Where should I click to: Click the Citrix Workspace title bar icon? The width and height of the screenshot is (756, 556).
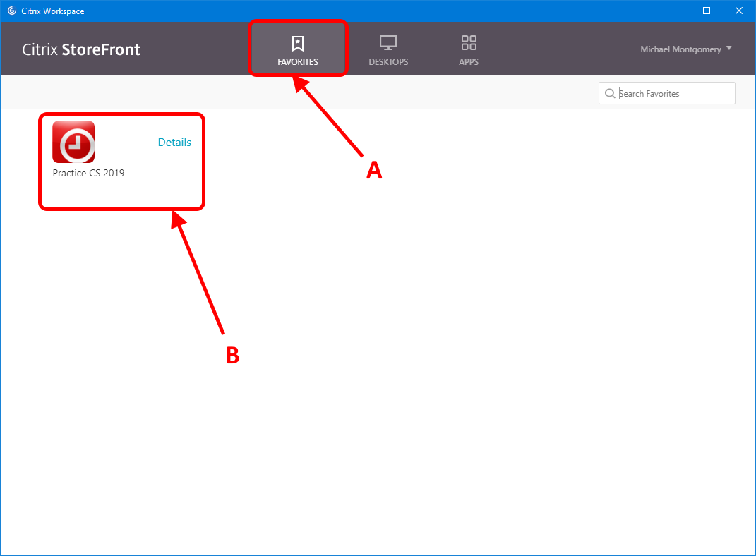point(11,11)
